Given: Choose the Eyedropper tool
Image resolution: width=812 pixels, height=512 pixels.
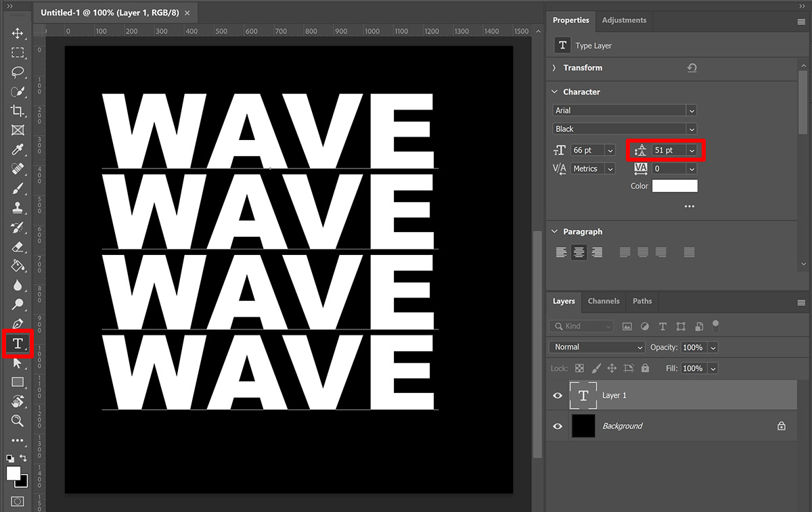Looking at the screenshot, I should [17, 149].
